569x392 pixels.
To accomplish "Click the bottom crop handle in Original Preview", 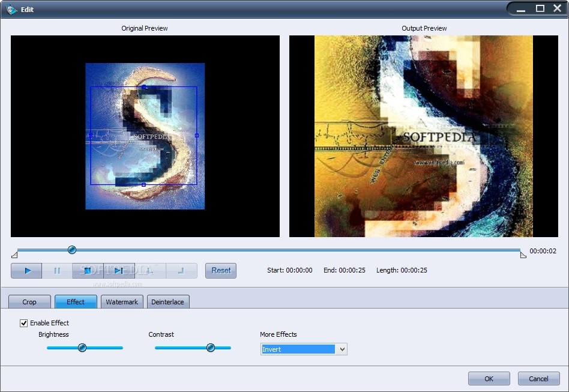I will tap(143, 185).
